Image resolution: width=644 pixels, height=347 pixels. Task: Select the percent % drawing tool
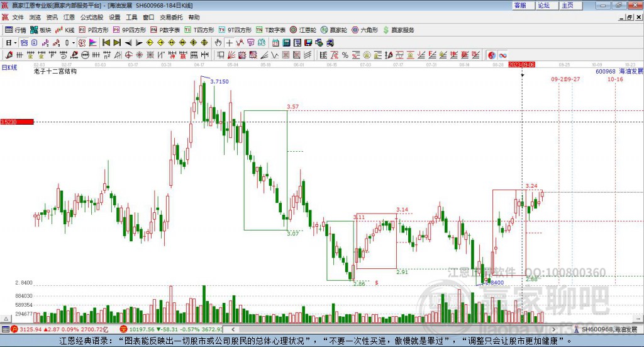click(x=345, y=55)
